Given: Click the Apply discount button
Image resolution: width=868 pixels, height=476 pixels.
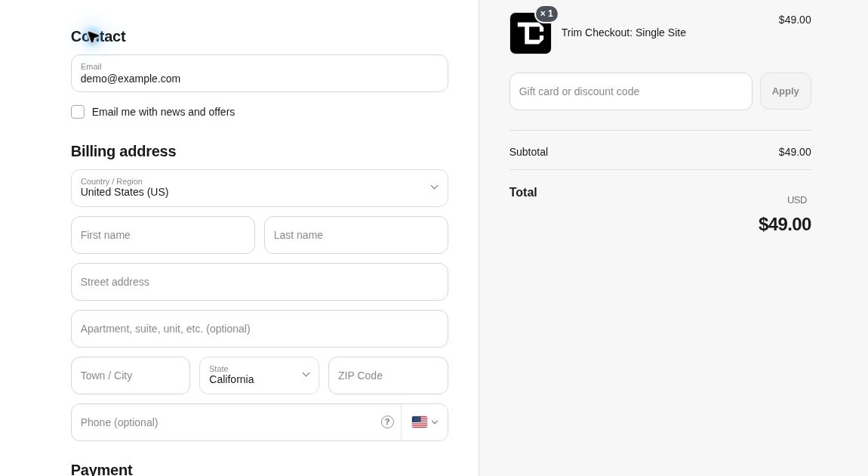Looking at the screenshot, I should point(786,91).
